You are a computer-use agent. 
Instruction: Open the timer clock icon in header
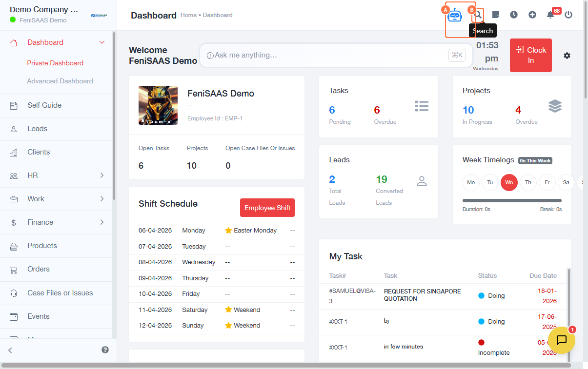coord(514,15)
